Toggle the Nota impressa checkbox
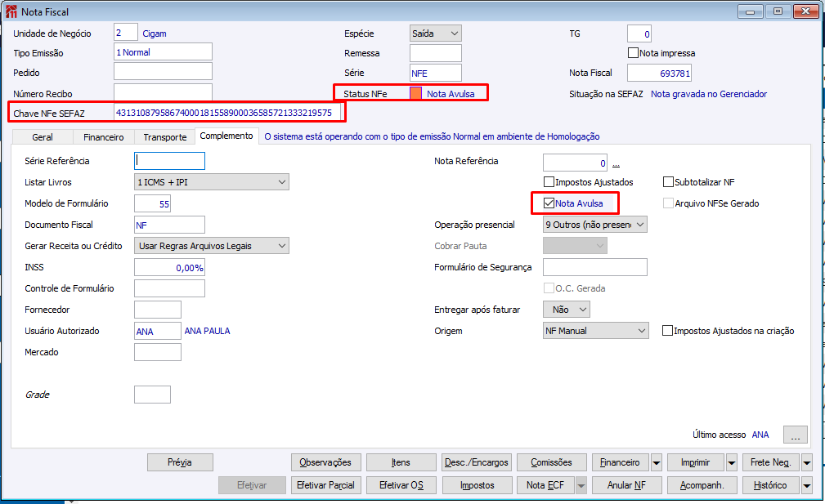825x504 pixels. [633, 52]
